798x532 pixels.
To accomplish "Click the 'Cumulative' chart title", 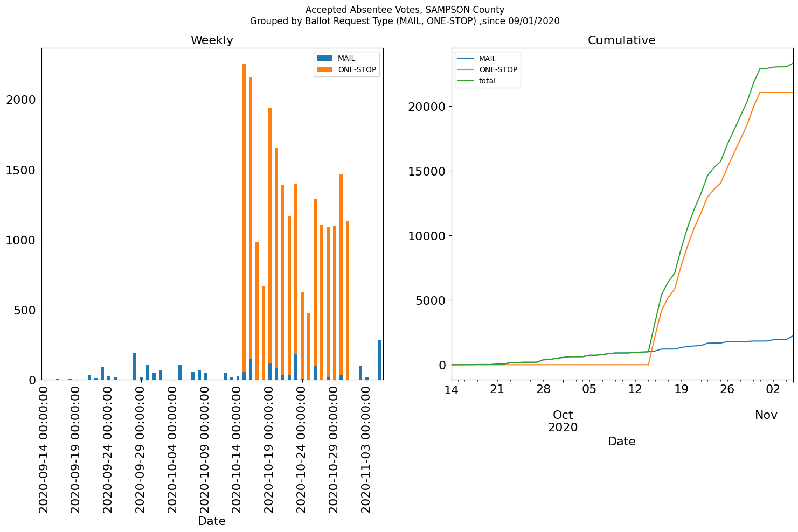I will pyautogui.click(x=621, y=40).
